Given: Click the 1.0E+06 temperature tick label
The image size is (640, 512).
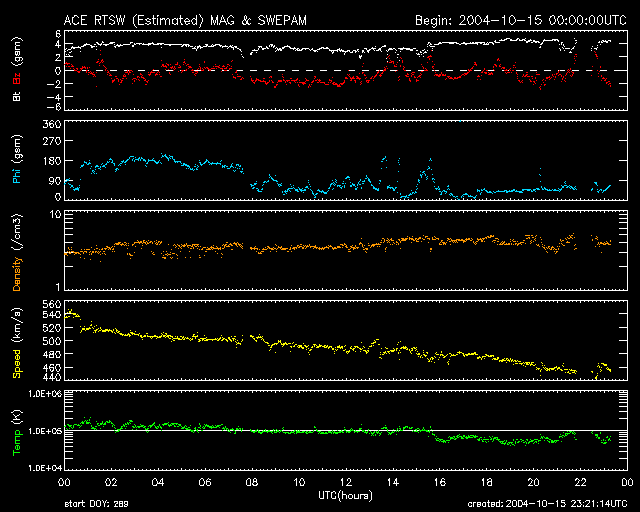Looking at the screenshot, I should point(45,394).
